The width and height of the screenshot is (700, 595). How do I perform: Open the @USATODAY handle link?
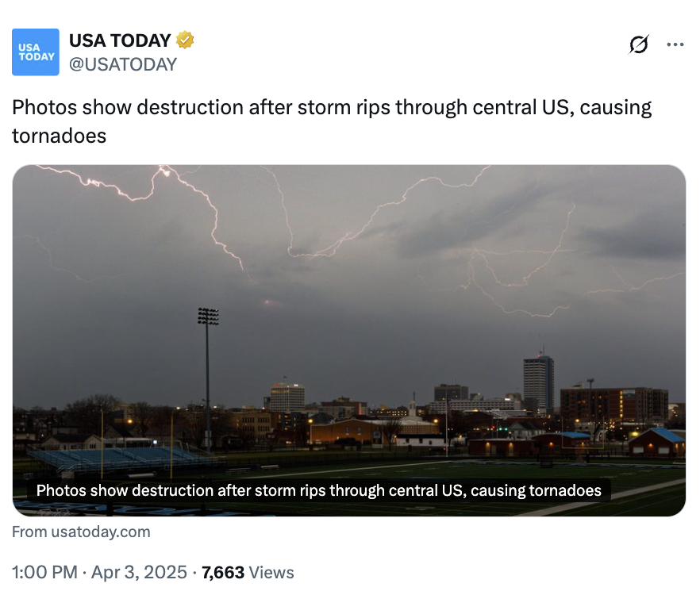coord(123,64)
